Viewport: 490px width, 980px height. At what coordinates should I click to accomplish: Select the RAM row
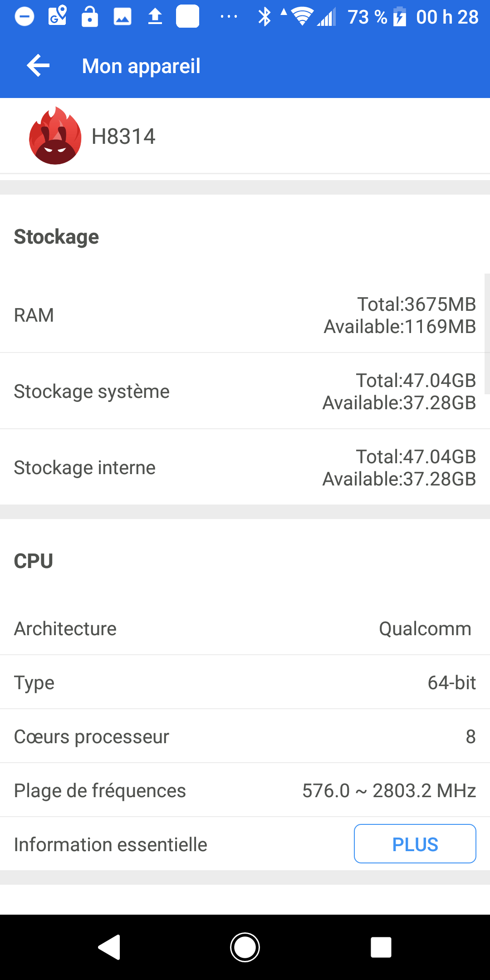[x=245, y=315]
